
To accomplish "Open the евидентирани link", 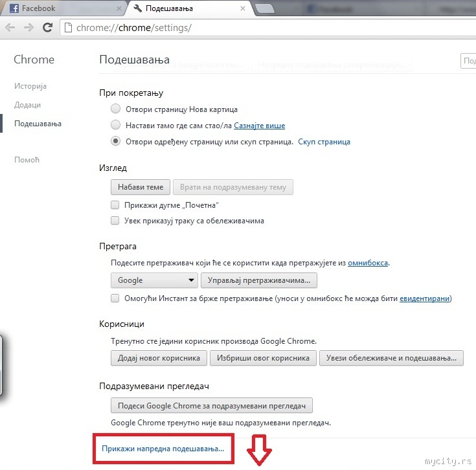I will (424, 298).
